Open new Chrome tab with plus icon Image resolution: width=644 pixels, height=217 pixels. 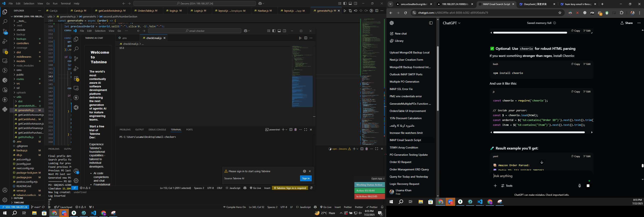coord(602,4)
